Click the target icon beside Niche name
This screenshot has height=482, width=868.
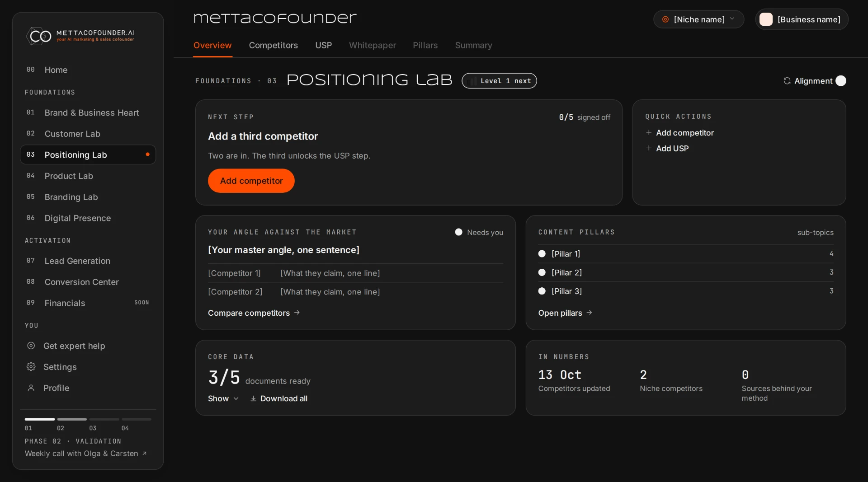665,19
